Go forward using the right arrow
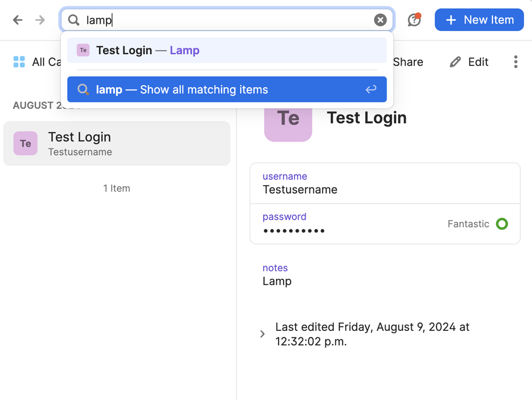Viewport: 532px width, 400px height. pos(40,20)
